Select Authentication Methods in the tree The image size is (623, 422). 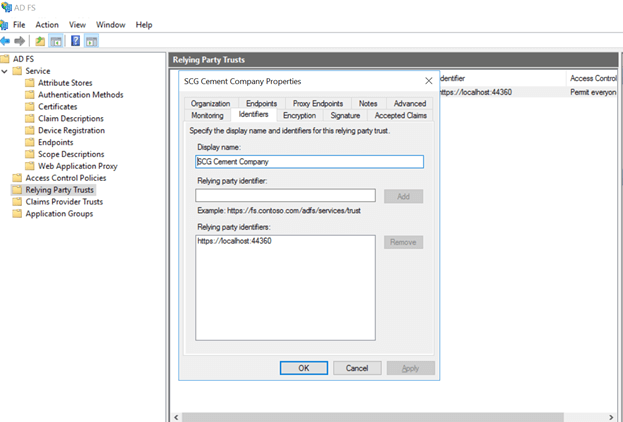pyautogui.click(x=81, y=95)
